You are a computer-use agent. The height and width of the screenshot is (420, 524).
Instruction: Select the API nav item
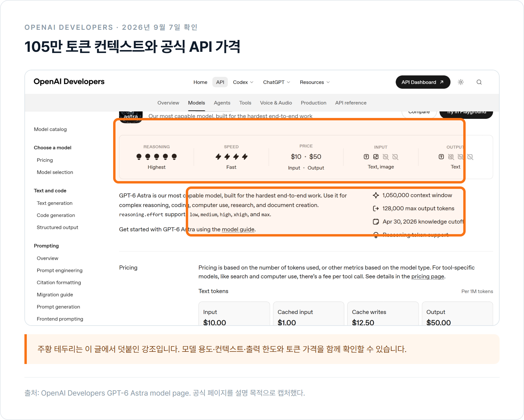[x=220, y=82]
